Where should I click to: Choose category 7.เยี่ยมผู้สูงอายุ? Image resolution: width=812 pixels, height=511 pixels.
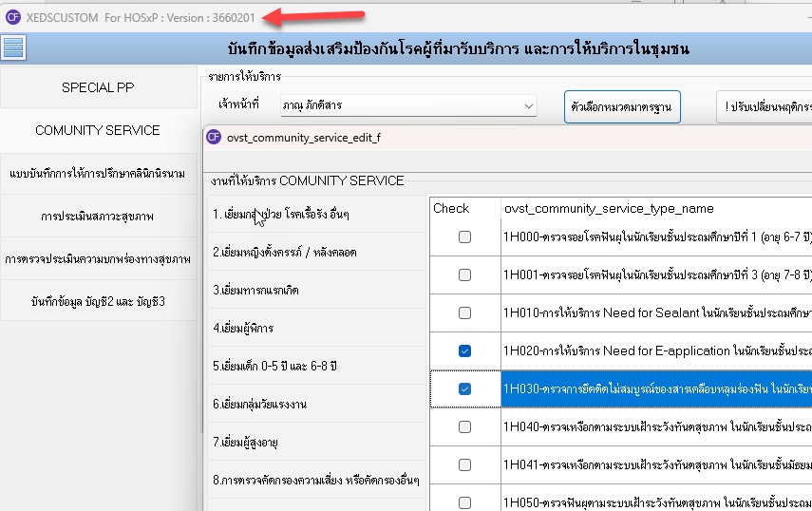pos(245,442)
